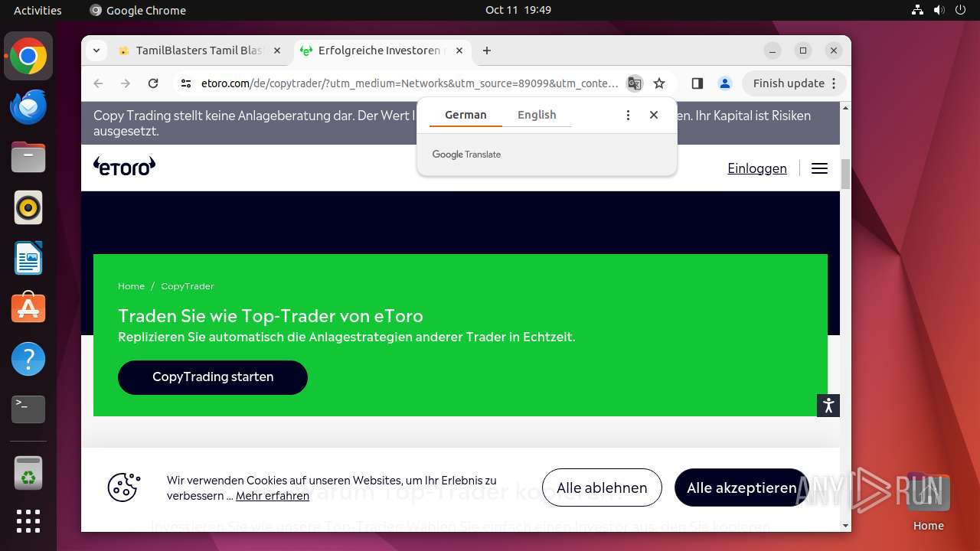This screenshot has height=551, width=980.
Task: Click the eToro logo
Action: click(x=124, y=166)
